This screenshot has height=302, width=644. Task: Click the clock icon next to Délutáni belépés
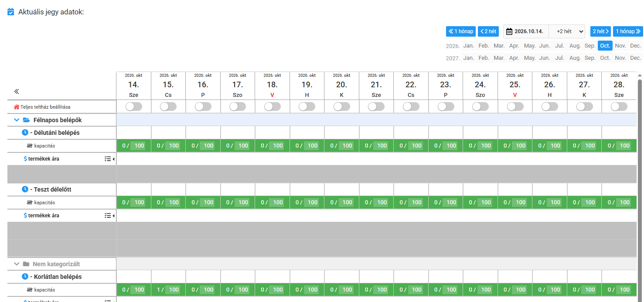point(25,133)
